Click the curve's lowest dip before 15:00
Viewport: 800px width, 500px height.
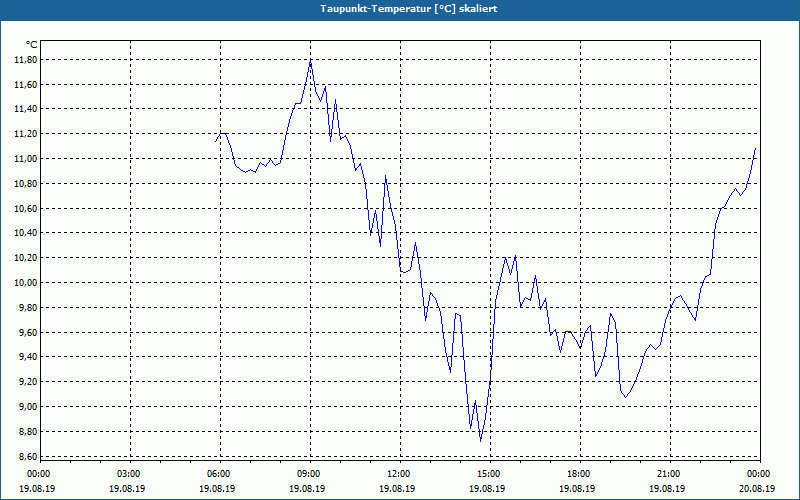coord(481,441)
